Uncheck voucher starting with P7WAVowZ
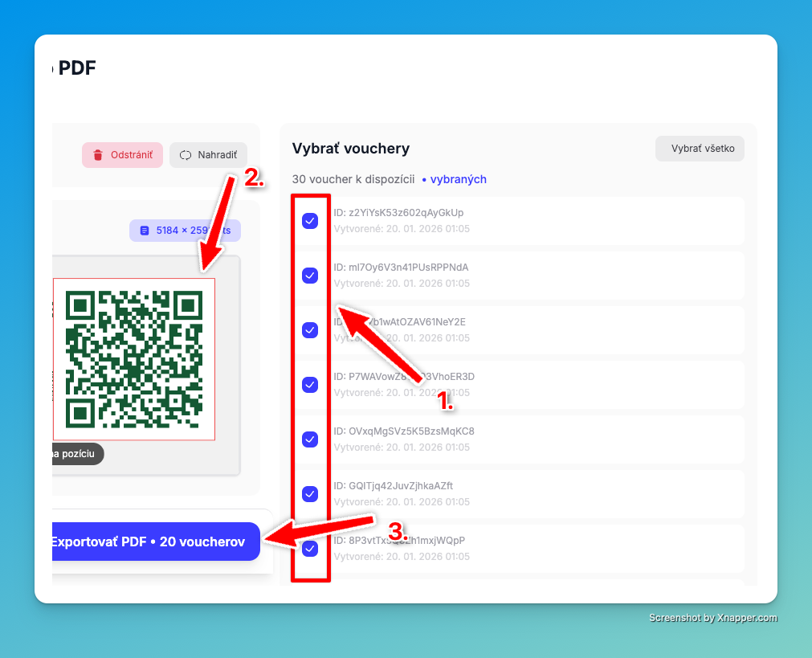Image resolution: width=812 pixels, height=658 pixels. point(310,385)
